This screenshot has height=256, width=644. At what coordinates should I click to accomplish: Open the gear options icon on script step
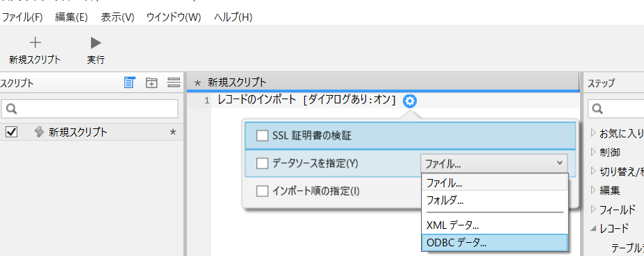point(409,101)
